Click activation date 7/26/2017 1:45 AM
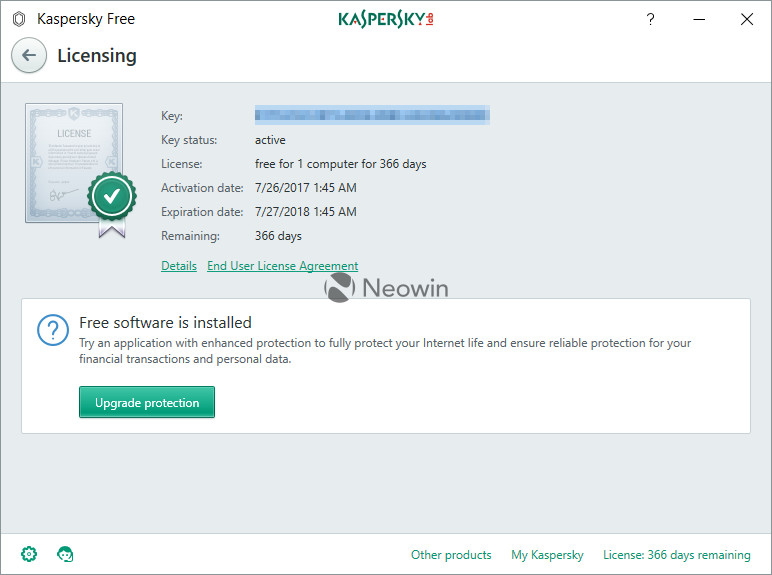Image resolution: width=772 pixels, height=575 pixels. (x=305, y=188)
